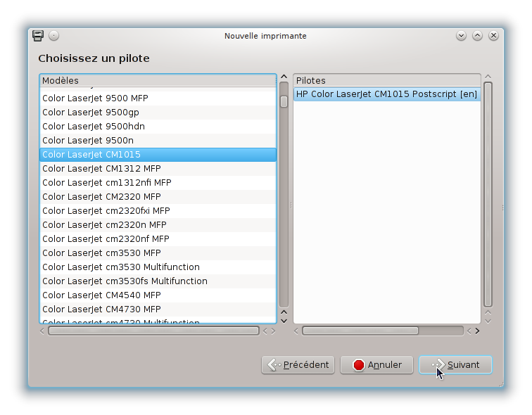Viewport: 532px width, 415px height.
Task: Select Color LaserJet 9500gp model
Action: 158,113
